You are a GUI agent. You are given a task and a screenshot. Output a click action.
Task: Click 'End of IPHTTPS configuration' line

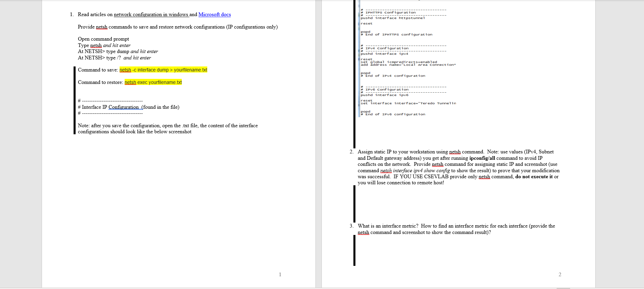tap(399, 35)
